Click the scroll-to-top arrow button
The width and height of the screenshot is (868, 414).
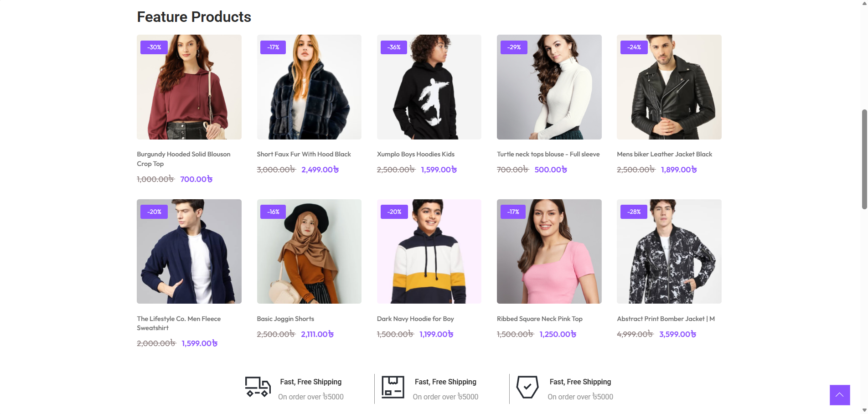pyautogui.click(x=839, y=395)
